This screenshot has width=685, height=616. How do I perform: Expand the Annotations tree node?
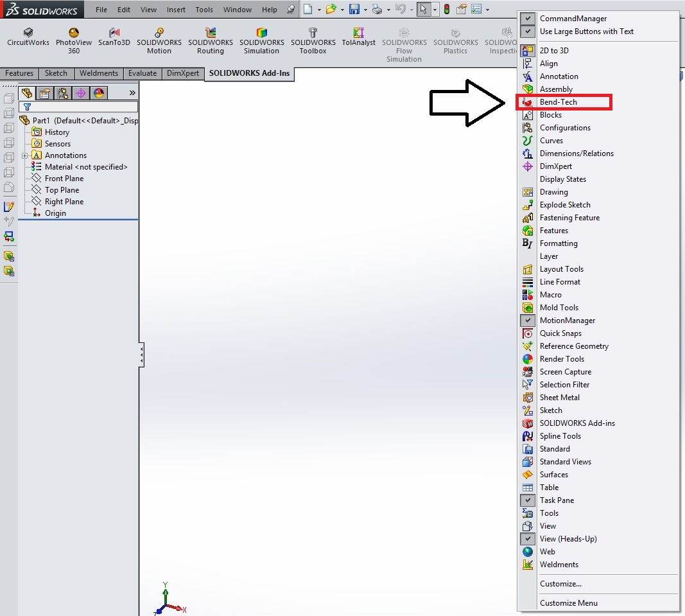click(25, 155)
